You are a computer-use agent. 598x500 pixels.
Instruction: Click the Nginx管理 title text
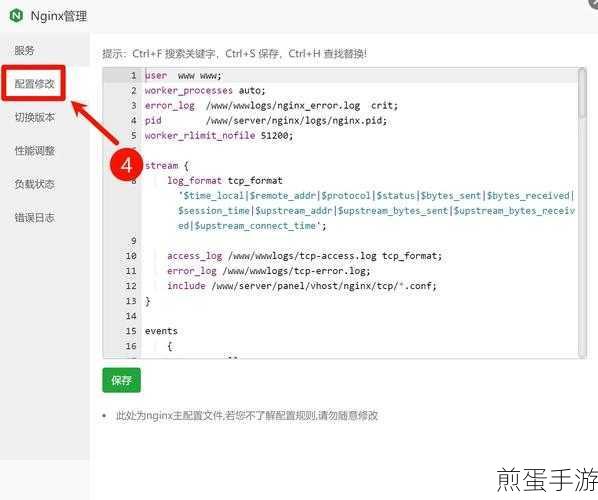pos(59,16)
